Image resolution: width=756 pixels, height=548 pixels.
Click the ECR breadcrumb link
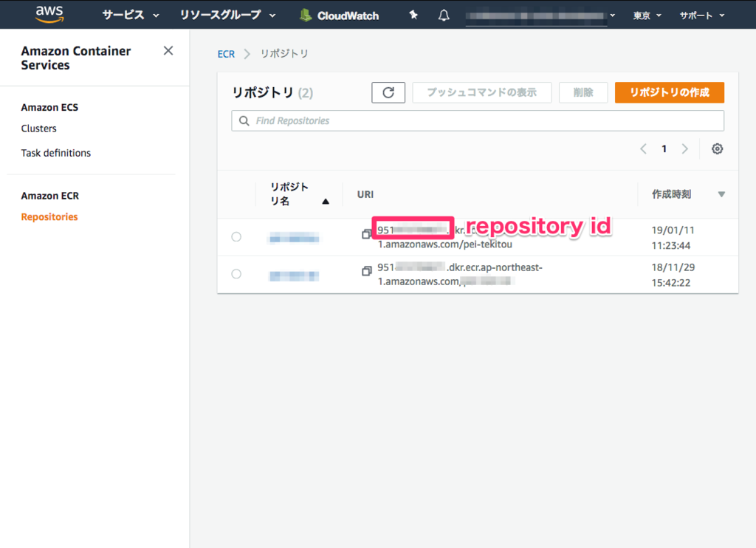(x=226, y=54)
